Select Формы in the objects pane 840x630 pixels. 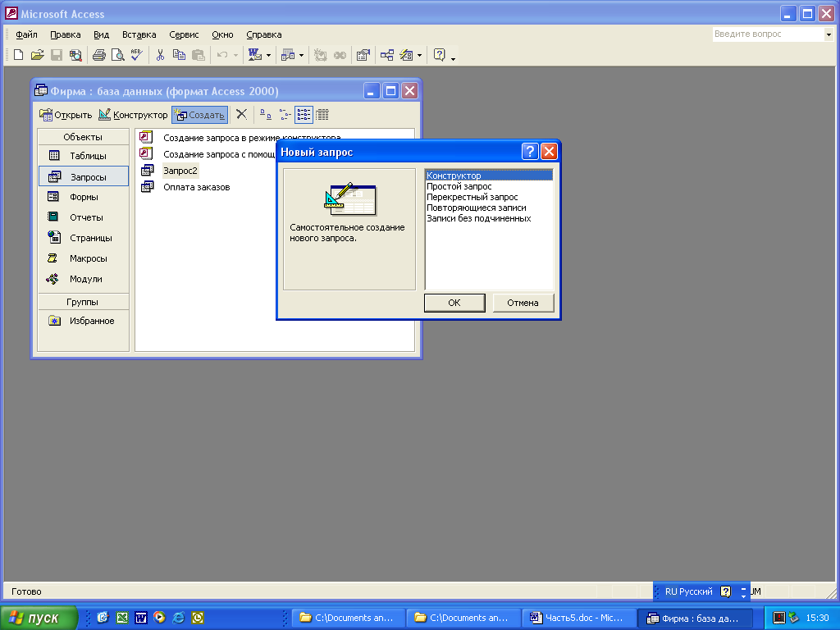pos(83,197)
